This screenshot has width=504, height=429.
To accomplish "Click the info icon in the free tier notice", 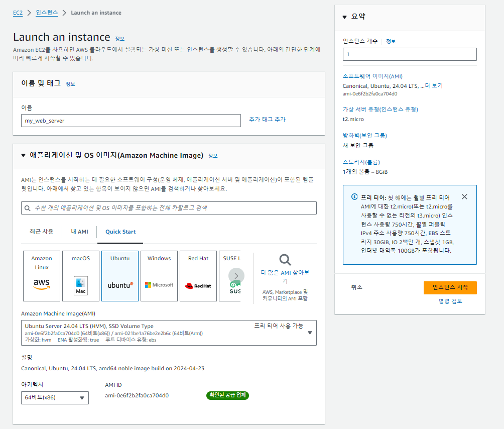I will pos(354,197).
